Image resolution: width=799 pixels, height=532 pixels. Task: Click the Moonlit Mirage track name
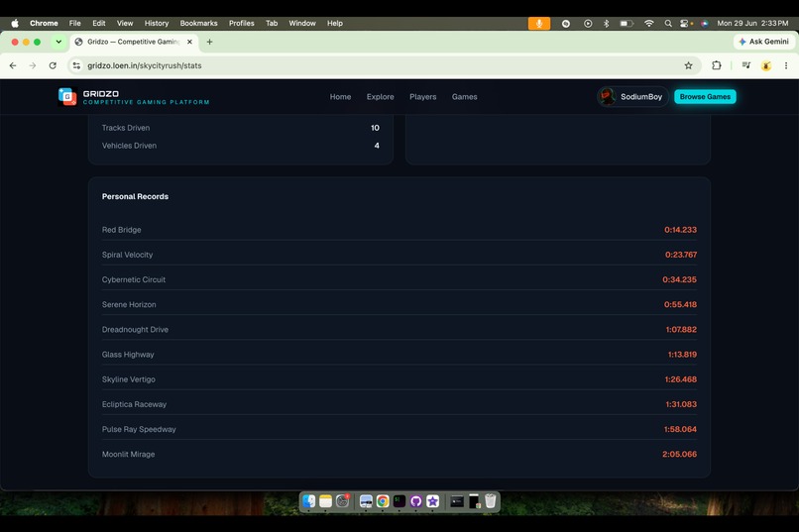click(x=129, y=454)
